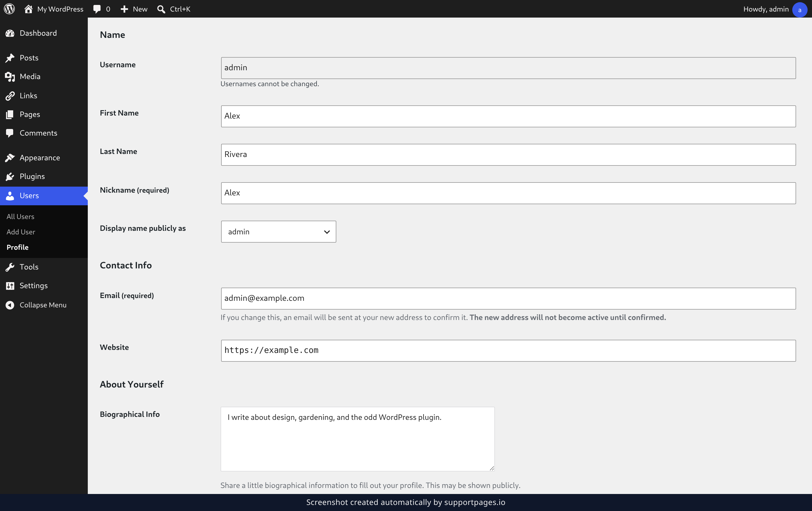The width and height of the screenshot is (812, 511).
Task: Click the First Name input field
Action: click(508, 116)
